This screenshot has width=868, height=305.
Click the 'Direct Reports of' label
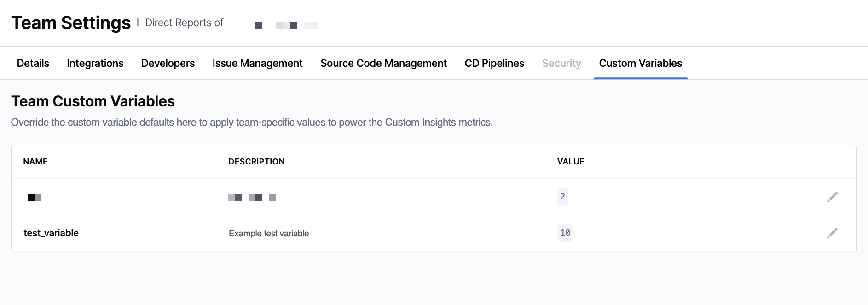pos(184,23)
